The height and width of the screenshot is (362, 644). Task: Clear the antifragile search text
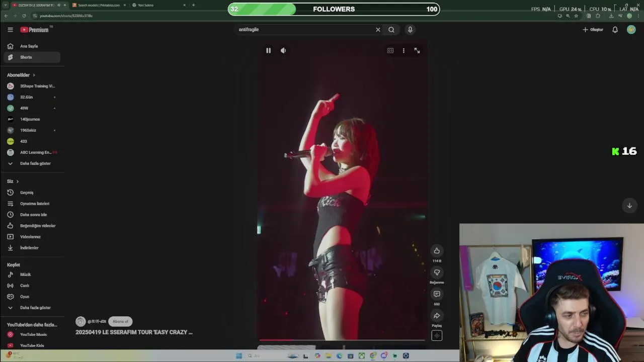[x=378, y=30]
